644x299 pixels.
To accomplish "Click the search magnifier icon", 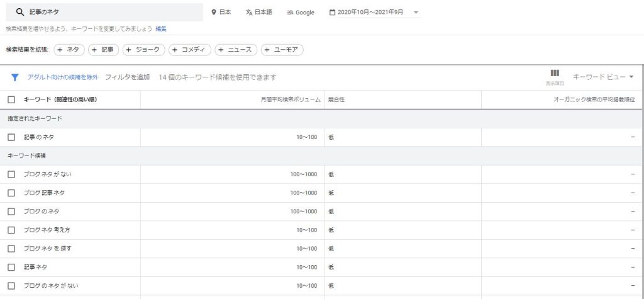I will tap(19, 12).
